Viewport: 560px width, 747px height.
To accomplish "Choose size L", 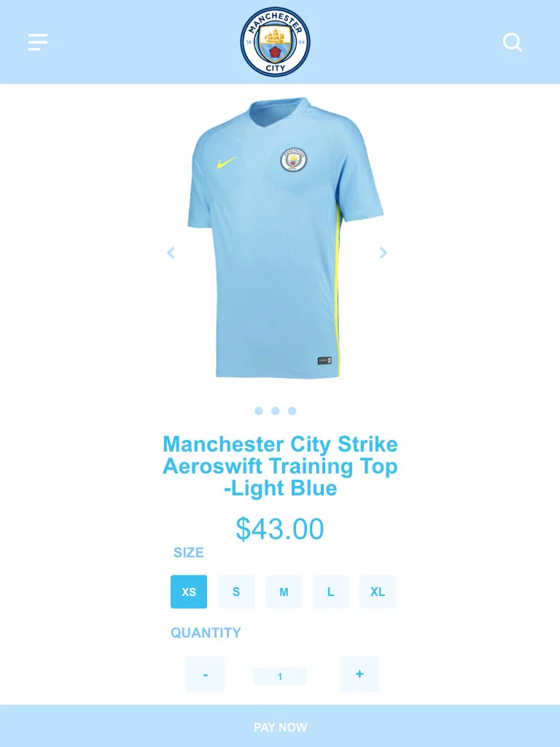I will point(330,592).
